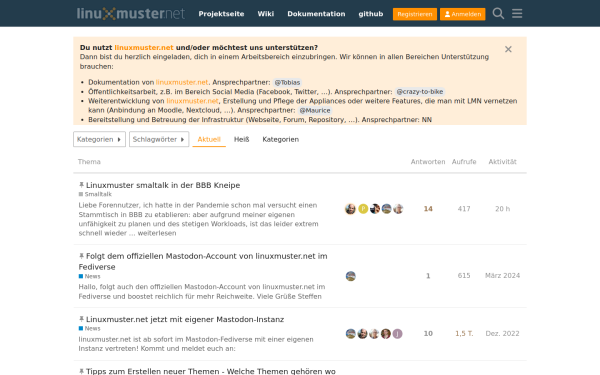The width and height of the screenshot is (600, 375).
Task: Click third avatar in Mastodon-Instanz row
Action: point(374,334)
